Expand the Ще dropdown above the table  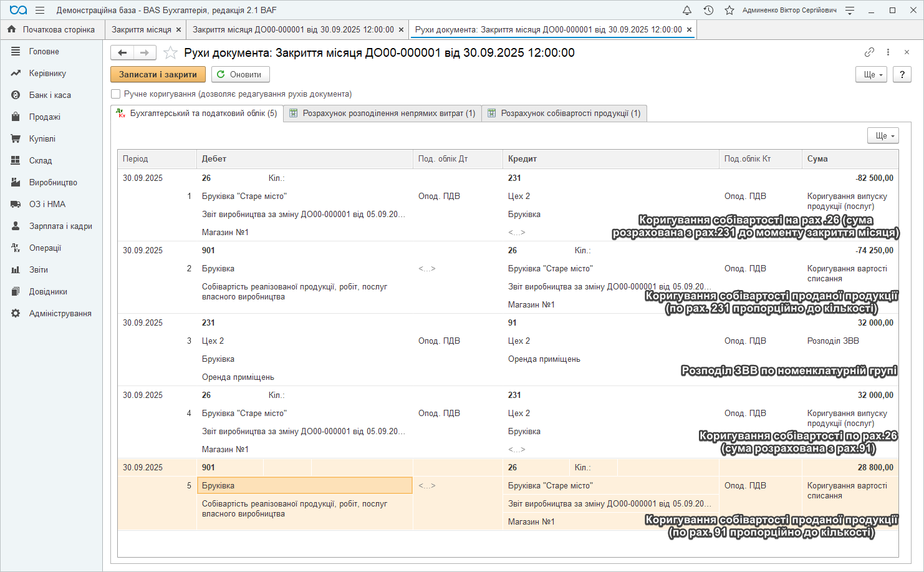883,136
